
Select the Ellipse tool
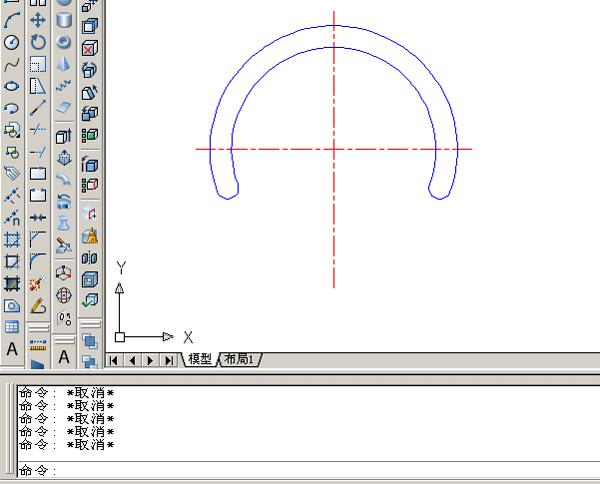(x=12, y=86)
